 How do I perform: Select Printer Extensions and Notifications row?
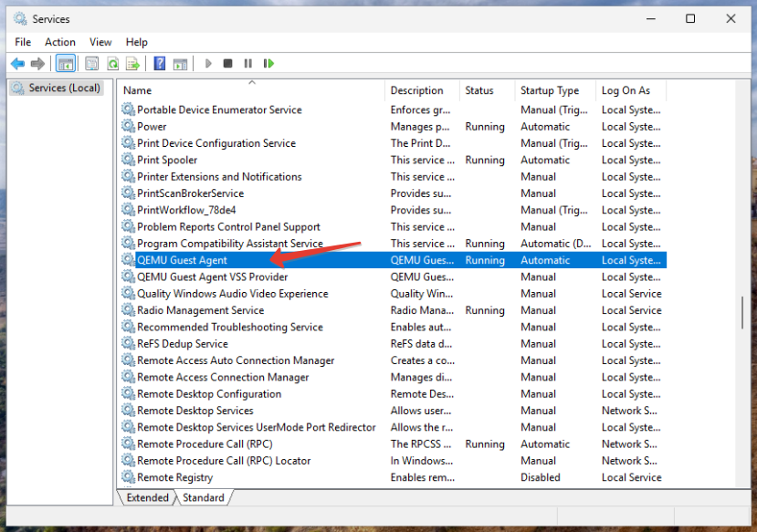[394, 176]
